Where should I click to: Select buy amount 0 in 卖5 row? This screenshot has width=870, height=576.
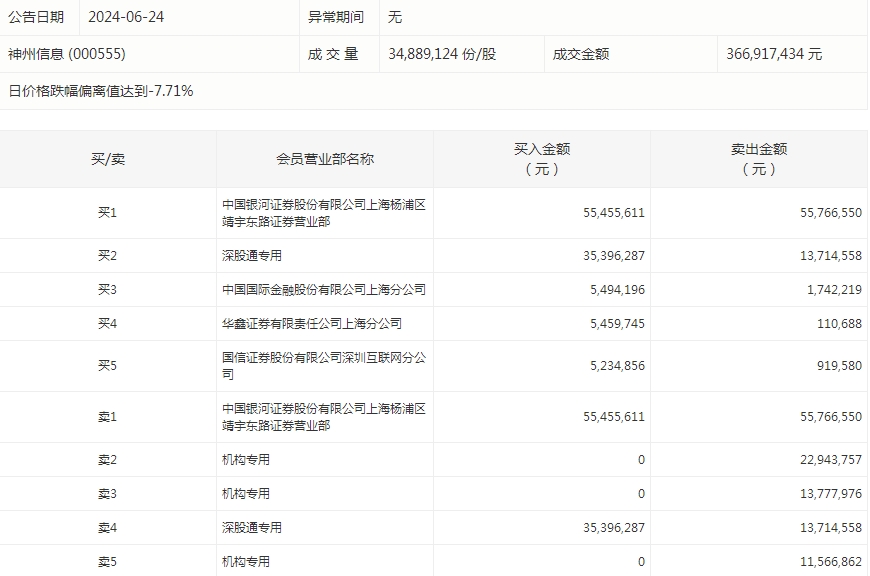pos(641,562)
